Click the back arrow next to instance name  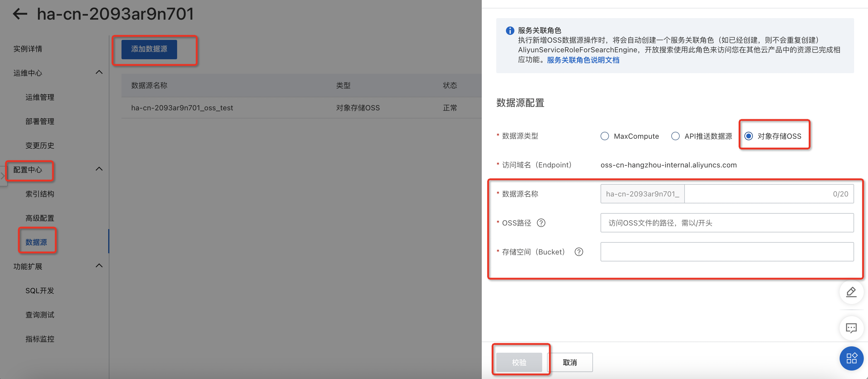coord(20,14)
